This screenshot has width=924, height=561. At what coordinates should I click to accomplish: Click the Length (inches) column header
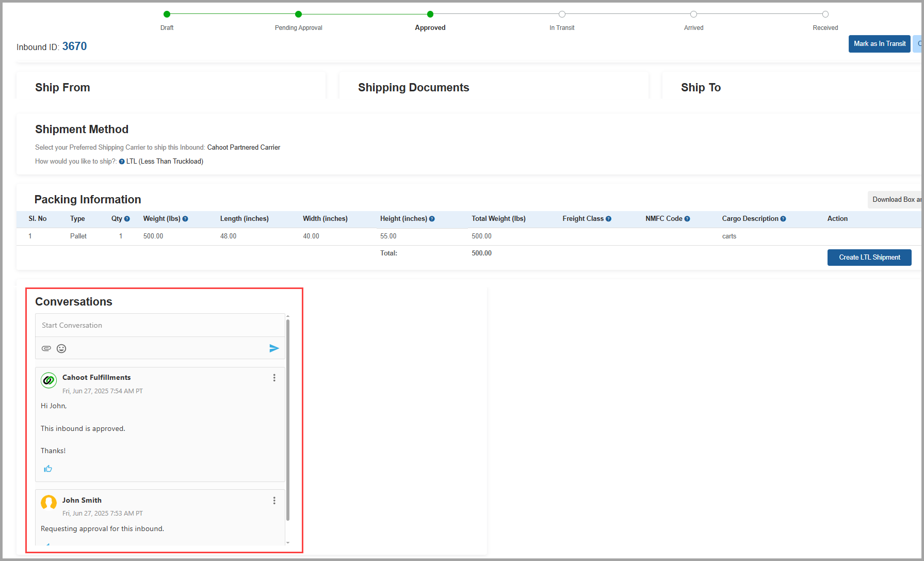245,219
